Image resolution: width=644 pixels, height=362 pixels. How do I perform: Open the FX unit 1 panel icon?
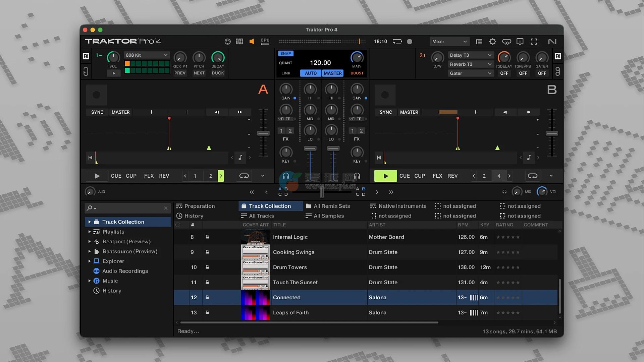(x=86, y=56)
